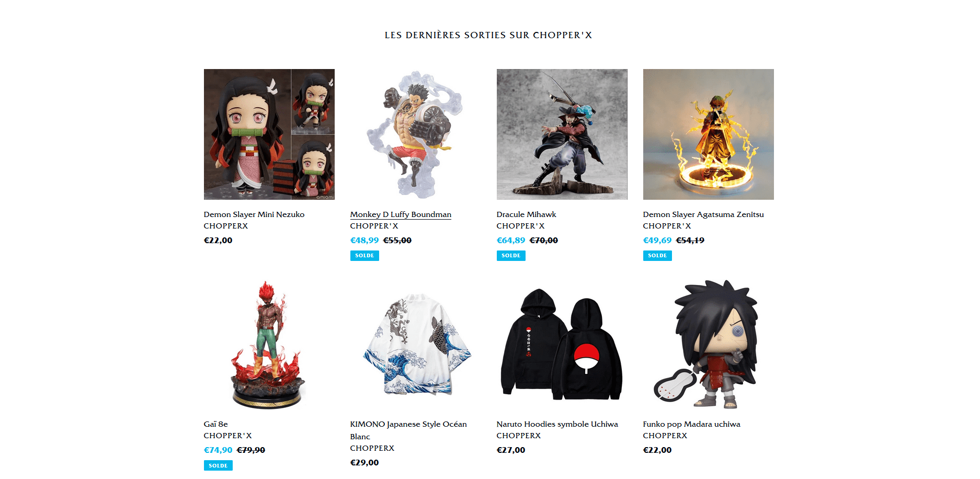This screenshot has width=980, height=479.
Task: Click the Demon Slayer Mini Nezuko title
Action: click(x=254, y=214)
